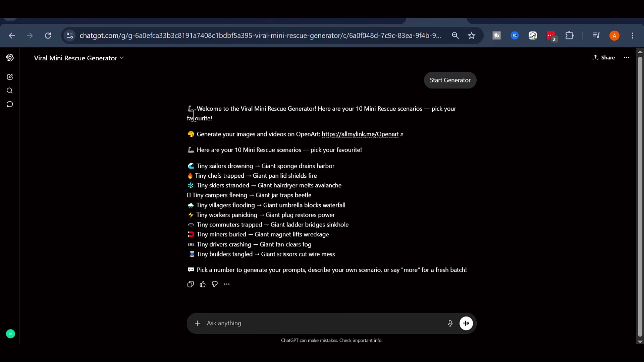Screen dimensions: 644x362
Task: Start voice mode
Action: (x=466, y=323)
